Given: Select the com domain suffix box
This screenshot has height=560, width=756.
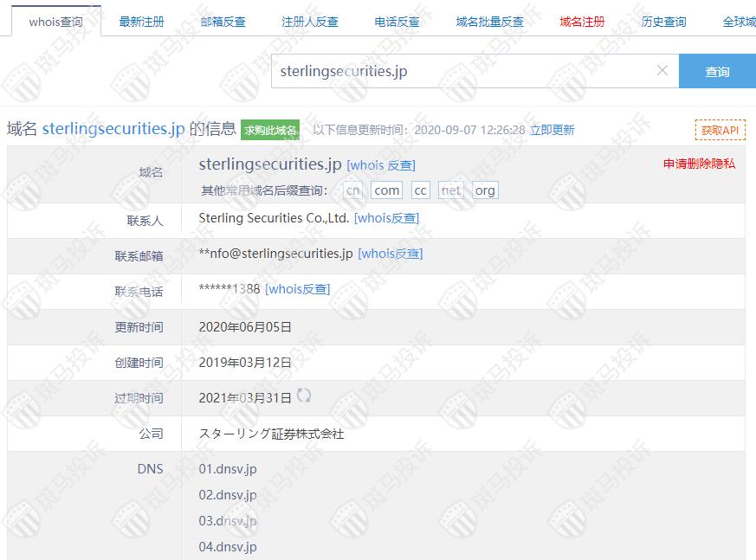Looking at the screenshot, I should (386, 190).
